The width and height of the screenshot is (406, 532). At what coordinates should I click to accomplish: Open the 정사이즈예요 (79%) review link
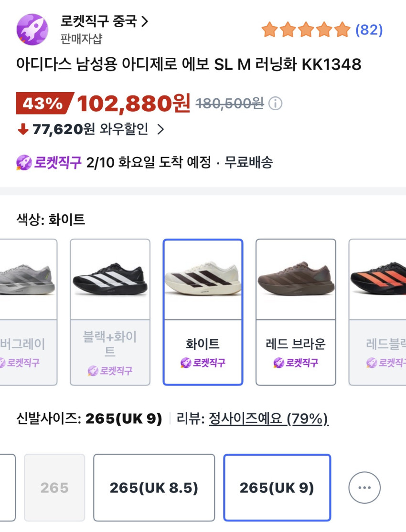point(268,419)
